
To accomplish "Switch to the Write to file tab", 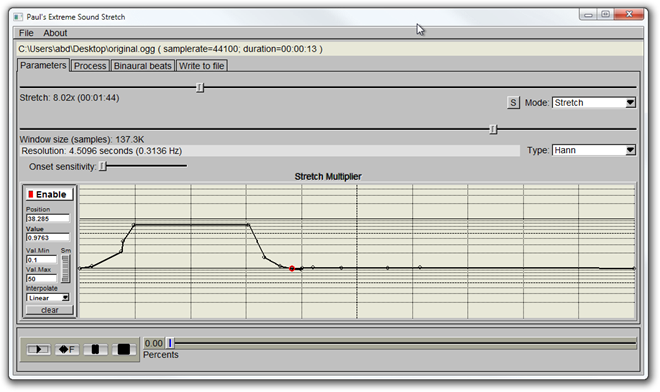I will [x=202, y=66].
